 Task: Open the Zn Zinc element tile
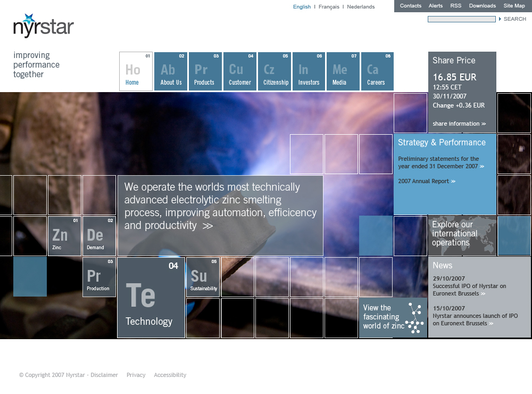pos(64,236)
